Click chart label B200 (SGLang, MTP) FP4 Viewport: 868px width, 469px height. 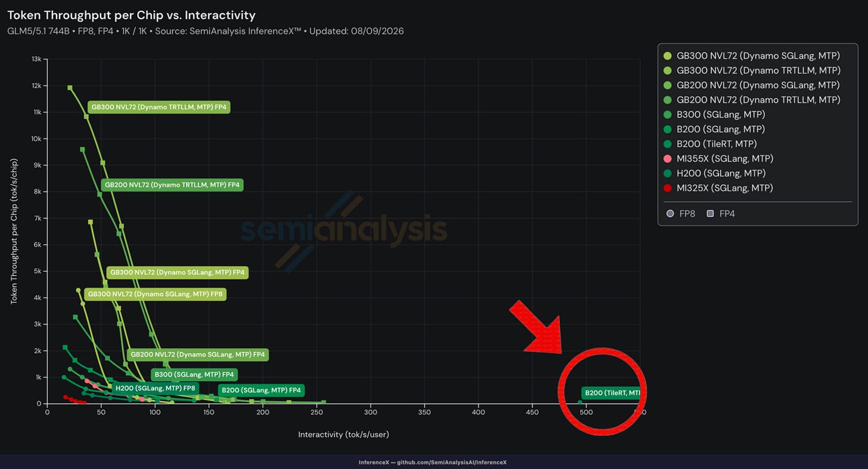click(x=261, y=390)
